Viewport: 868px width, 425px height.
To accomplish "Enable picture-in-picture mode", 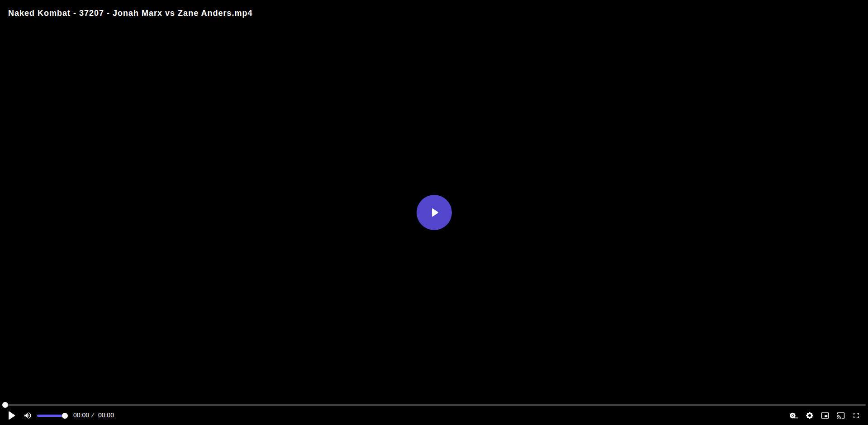I will click(x=825, y=416).
